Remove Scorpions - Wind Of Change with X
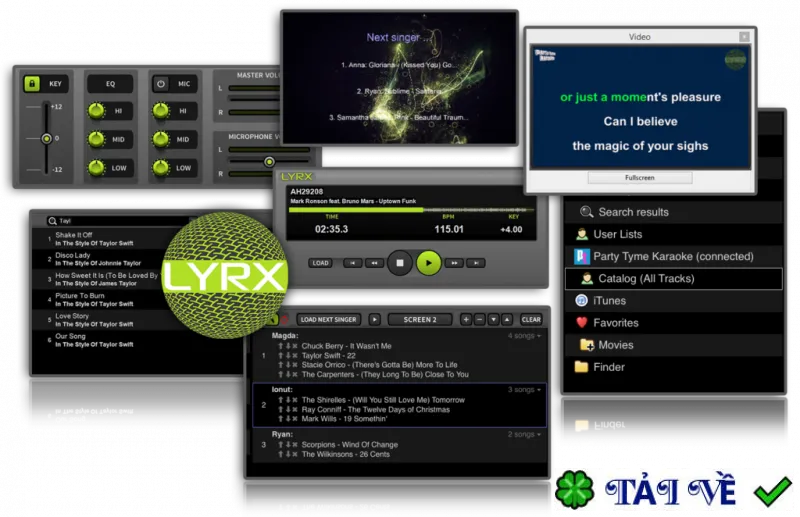 (295, 445)
